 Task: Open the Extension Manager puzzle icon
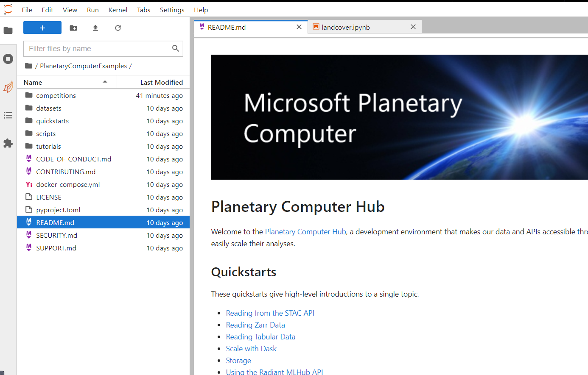point(8,143)
